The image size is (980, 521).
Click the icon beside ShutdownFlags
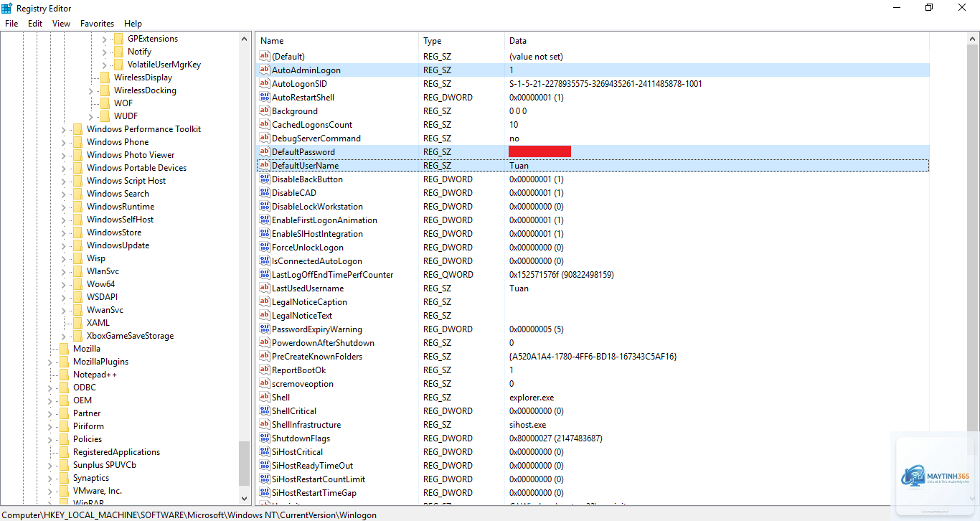264,438
